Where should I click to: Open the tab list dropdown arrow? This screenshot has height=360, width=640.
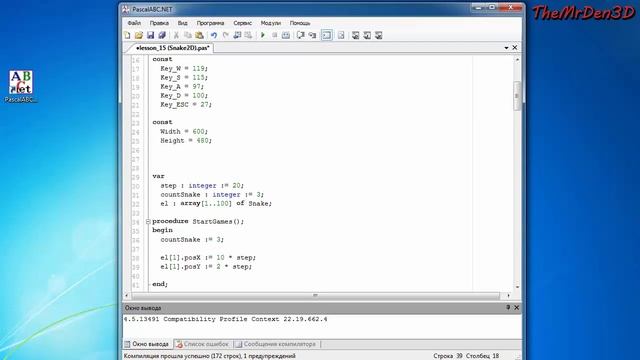coord(506,48)
